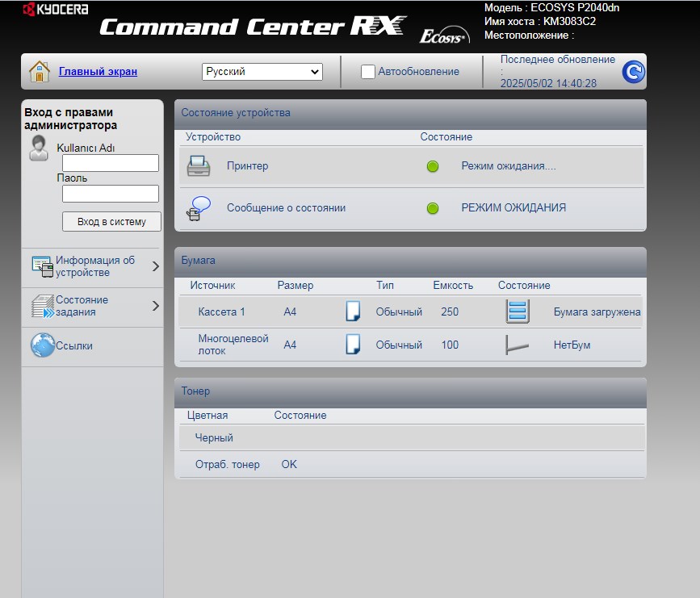Click the status message speech bubble icon
Viewport: 700px width, 598px height.
coord(199,208)
